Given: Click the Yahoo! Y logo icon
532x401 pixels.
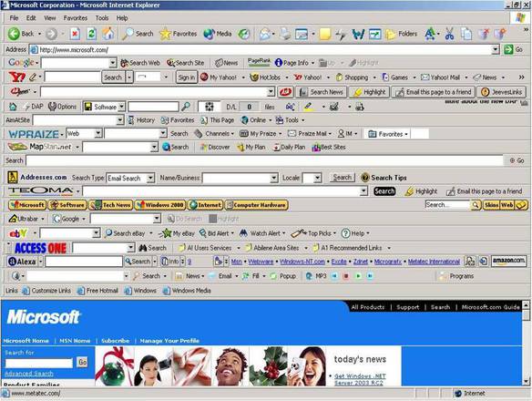Looking at the screenshot, I should pos(17,77).
